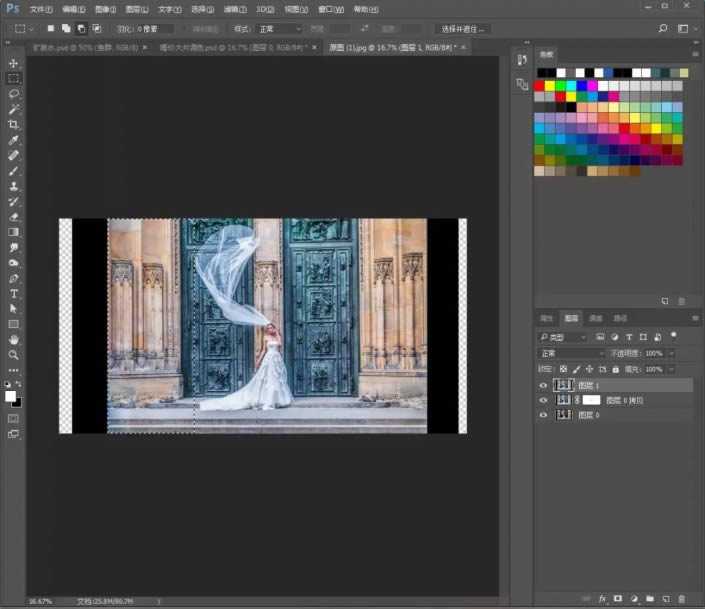705x609 pixels.
Task: Select the Eraser tool
Action: pyautogui.click(x=14, y=216)
